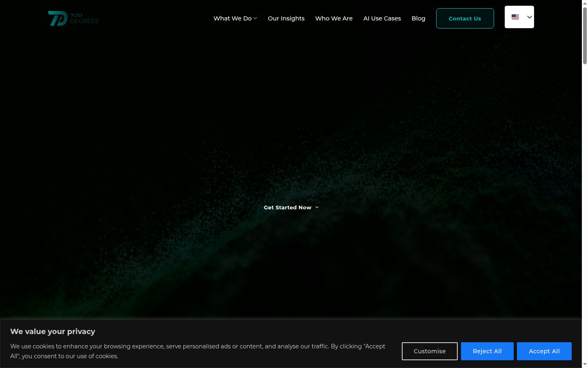Accept All cookies

coord(544,351)
